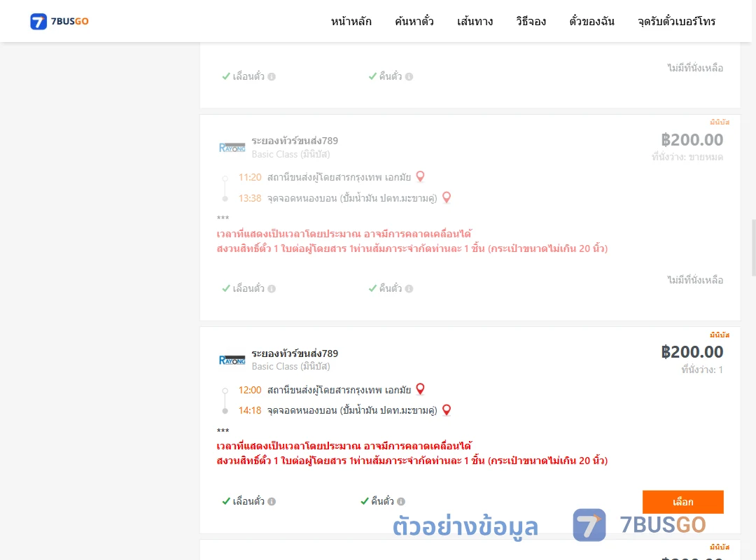Viewport: 756px width, 560px height.
Task: Click info icon beside คืนตั๋ว in 11:20 trip card
Action: pos(409,288)
